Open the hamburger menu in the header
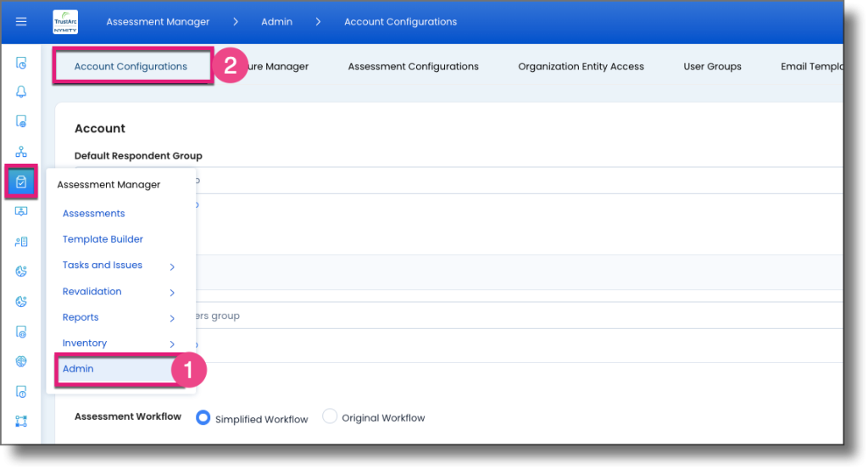Image resolution: width=868 pixels, height=469 pixels. coord(21,21)
